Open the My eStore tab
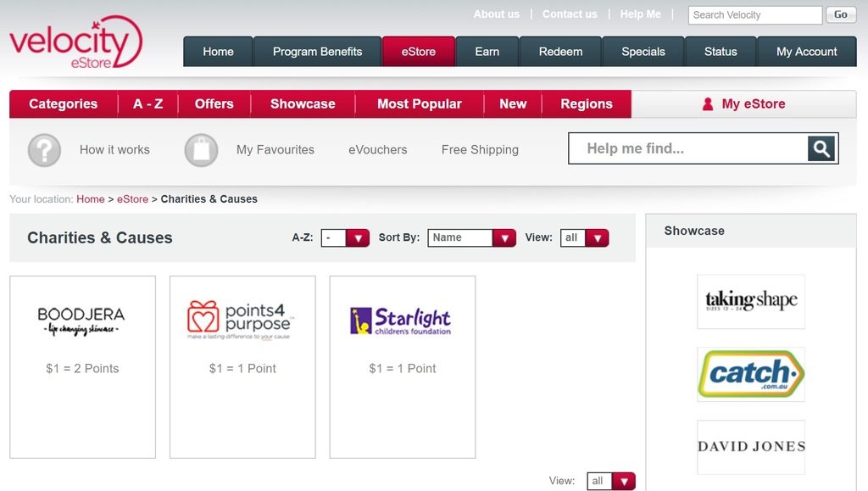868x491 pixels. point(744,104)
